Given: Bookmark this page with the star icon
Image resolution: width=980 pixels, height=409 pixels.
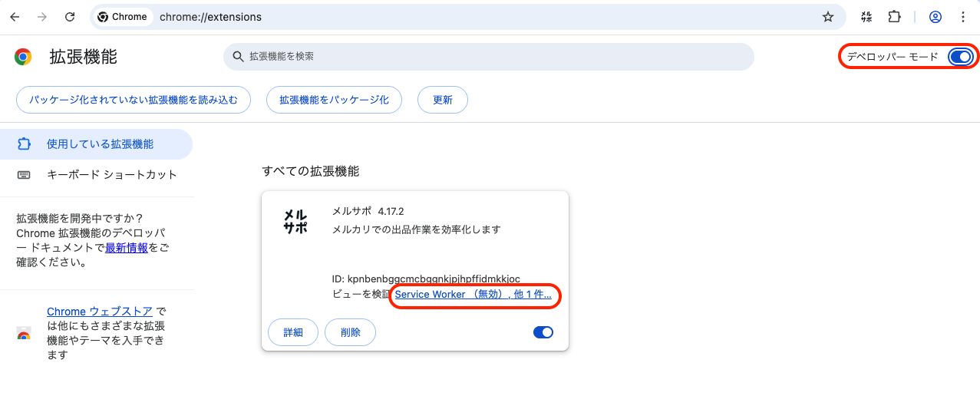Looking at the screenshot, I should 827,17.
